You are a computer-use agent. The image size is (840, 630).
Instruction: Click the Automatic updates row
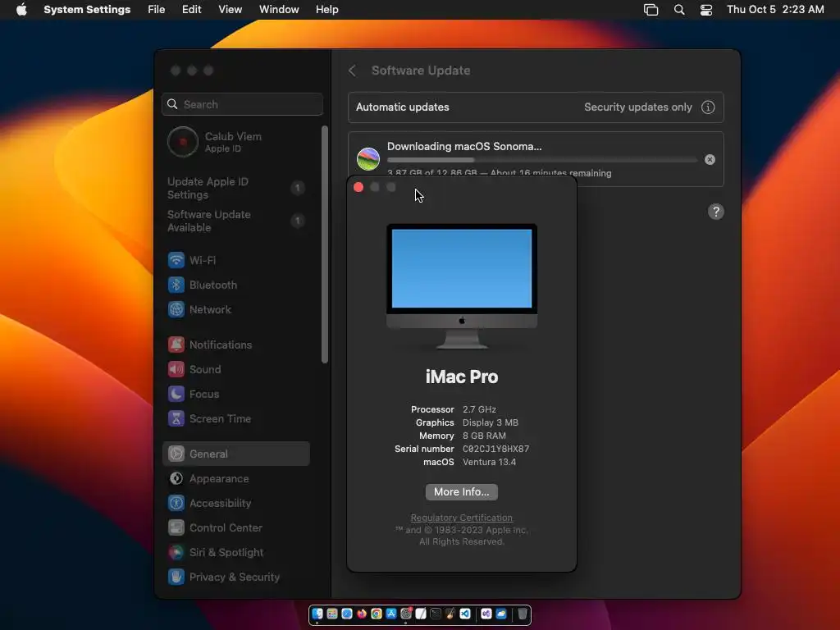536,107
